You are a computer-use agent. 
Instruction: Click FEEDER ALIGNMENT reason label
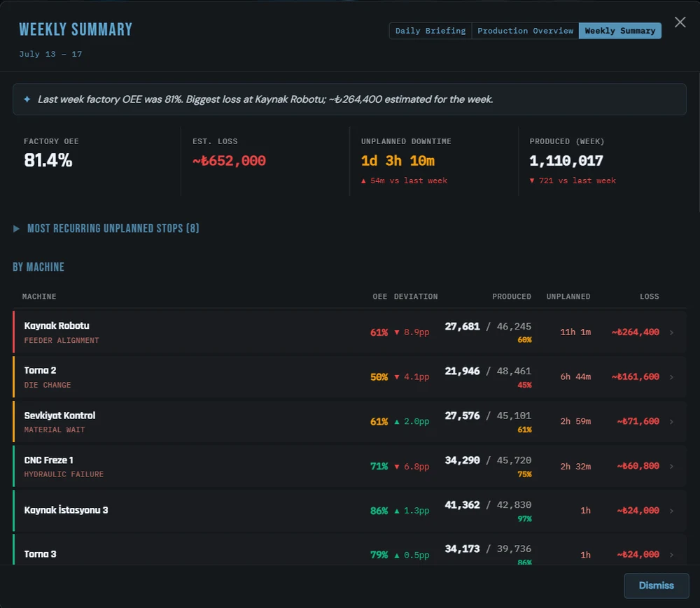(x=62, y=340)
